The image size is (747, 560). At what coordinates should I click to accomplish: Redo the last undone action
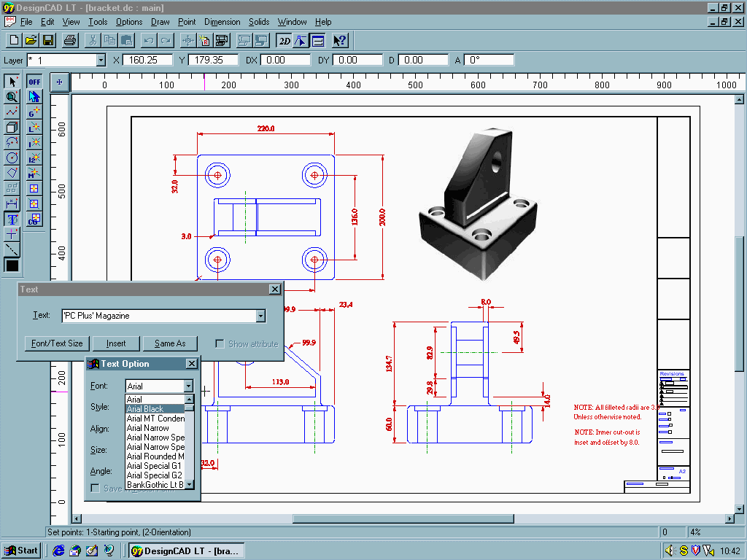coord(166,41)
